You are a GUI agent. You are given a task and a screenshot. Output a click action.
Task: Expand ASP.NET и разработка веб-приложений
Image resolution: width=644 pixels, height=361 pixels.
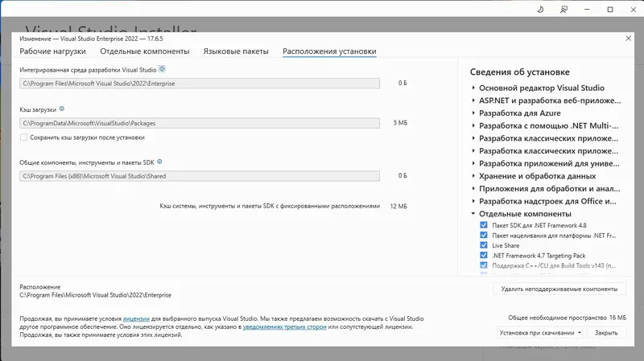coord(473,101)
